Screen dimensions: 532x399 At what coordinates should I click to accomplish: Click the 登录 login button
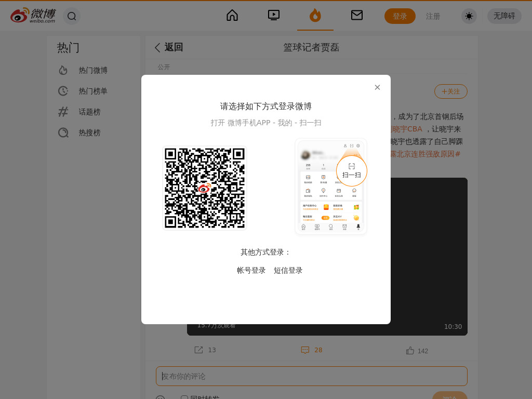[400, 16]
